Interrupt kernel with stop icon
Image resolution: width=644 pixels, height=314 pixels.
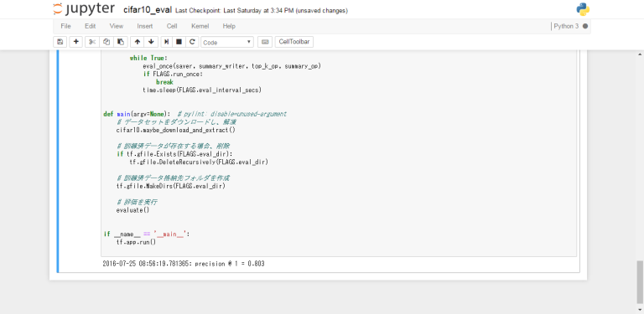(x=179, y=42)
